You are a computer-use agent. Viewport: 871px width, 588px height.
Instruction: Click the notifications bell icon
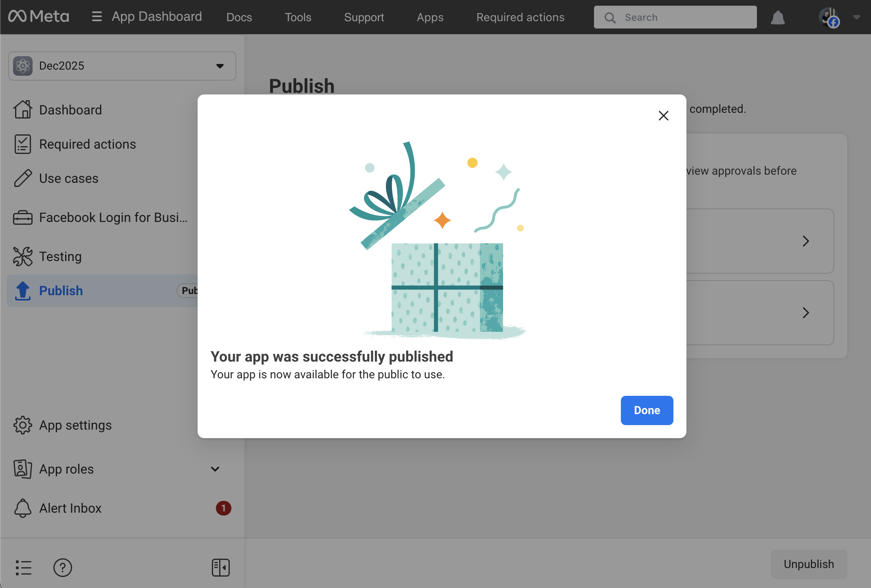point(778,18)
